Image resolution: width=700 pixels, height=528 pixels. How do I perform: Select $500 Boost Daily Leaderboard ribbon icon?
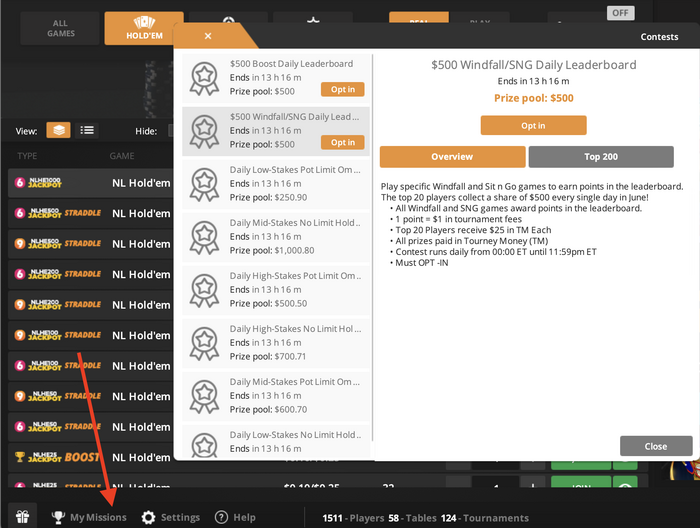coord(204,79)
